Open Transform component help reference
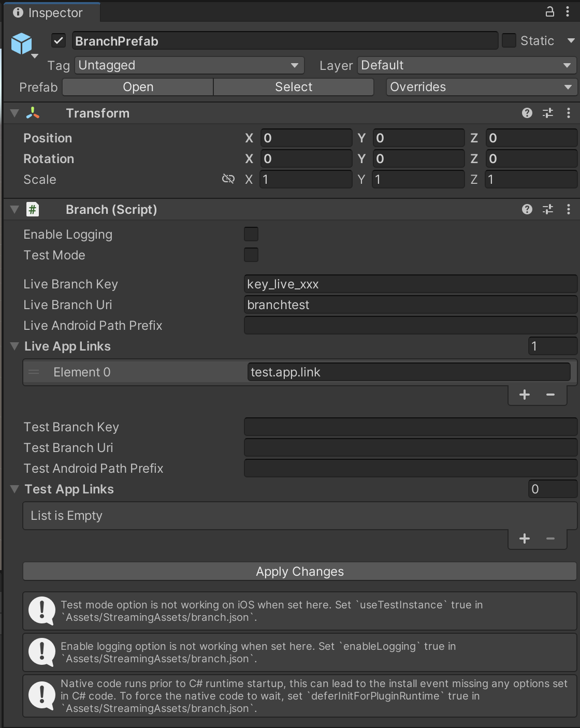The width and height of the screenshot is (580, 728). [527, 113]
